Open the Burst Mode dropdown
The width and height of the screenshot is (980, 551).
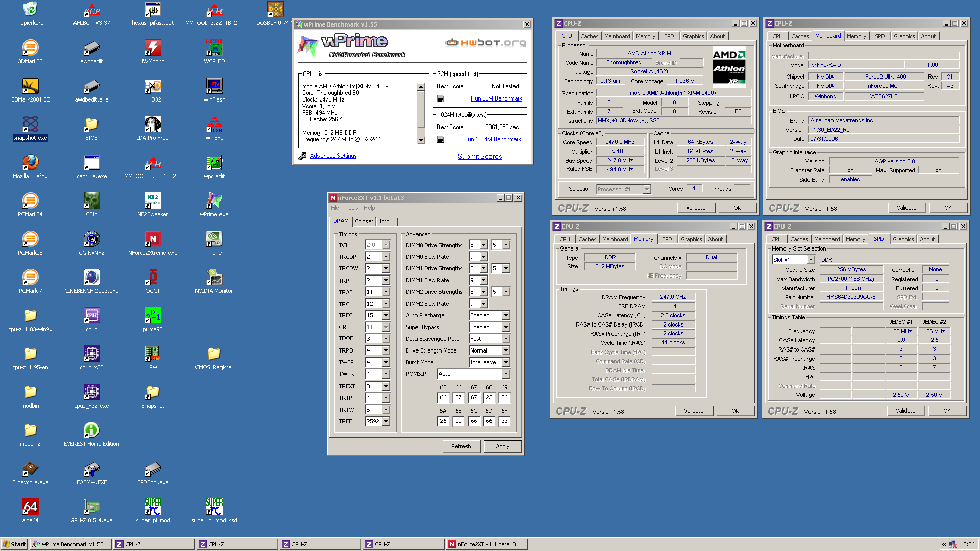[506, 362]
